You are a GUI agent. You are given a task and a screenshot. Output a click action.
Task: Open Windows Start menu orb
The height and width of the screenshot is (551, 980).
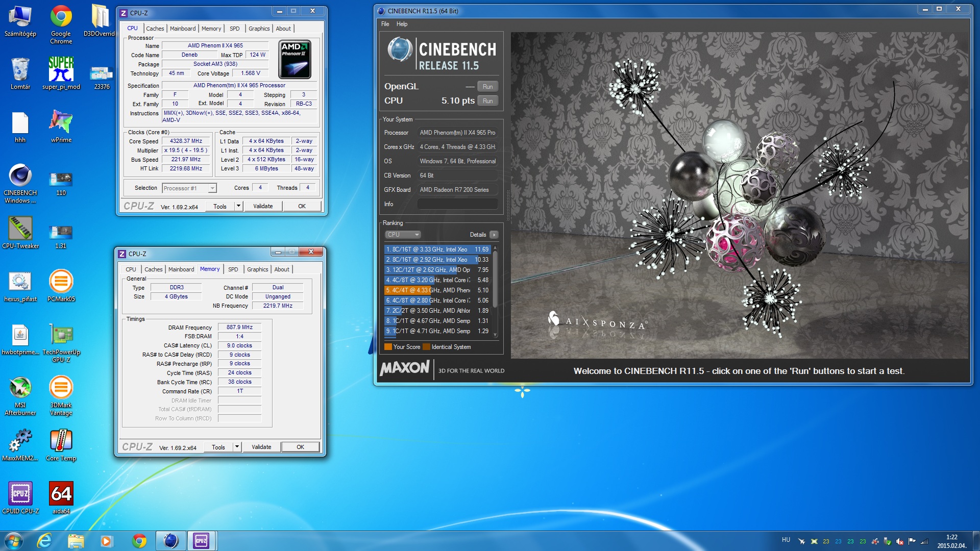[x=14, y=540]
